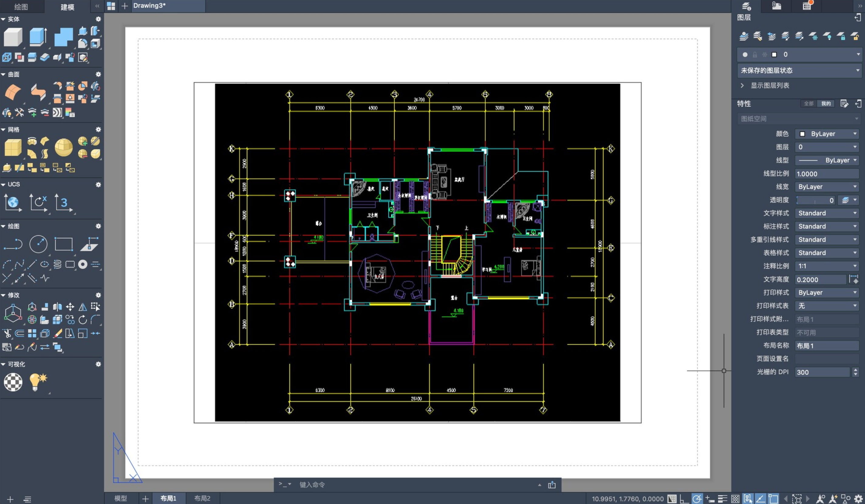Collapse the 实体 tool section

tap(3, 19)
